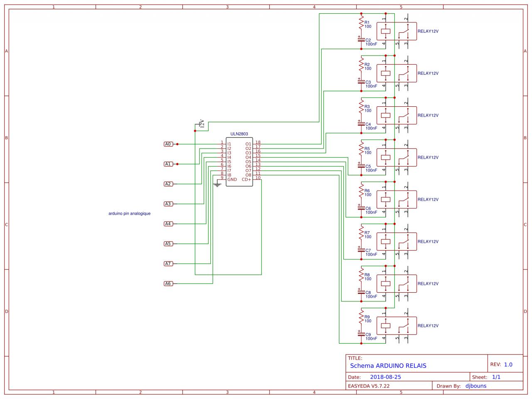The height and width of the screenshot is (399, 532).
Task: Select the A5 net label
Action: point(168,244)
